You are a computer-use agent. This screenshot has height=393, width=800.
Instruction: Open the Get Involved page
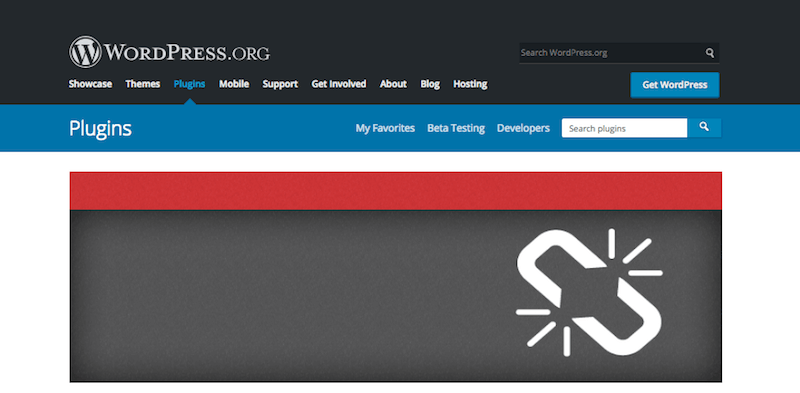(x=339, y=84)
